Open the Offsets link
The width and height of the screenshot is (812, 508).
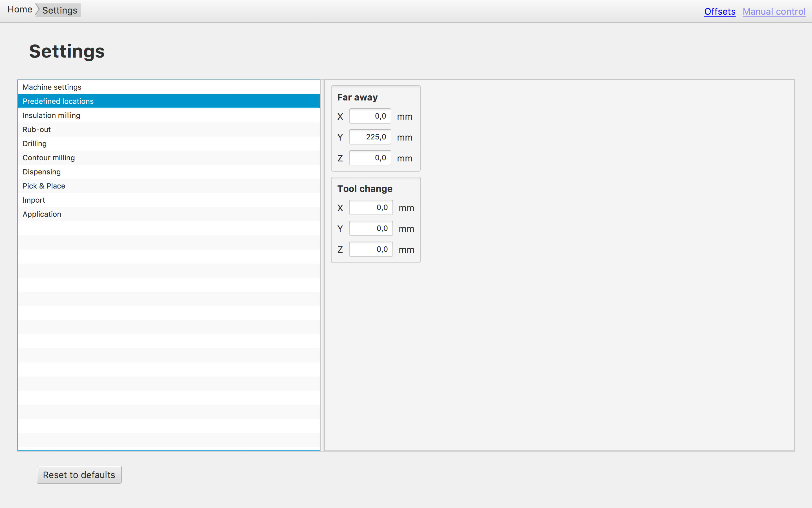pos(720,11)
